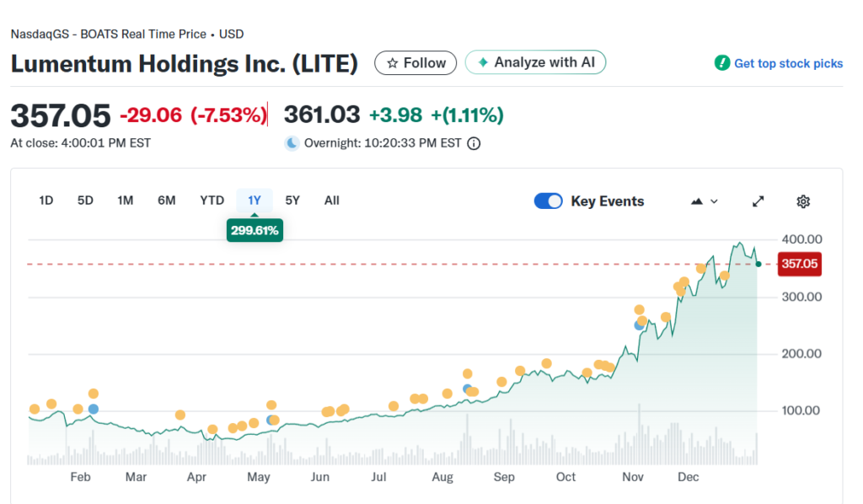The height and width of the screenshot is (504, 863).
Task: Select the 5D chart range
Action: (85, 201)
